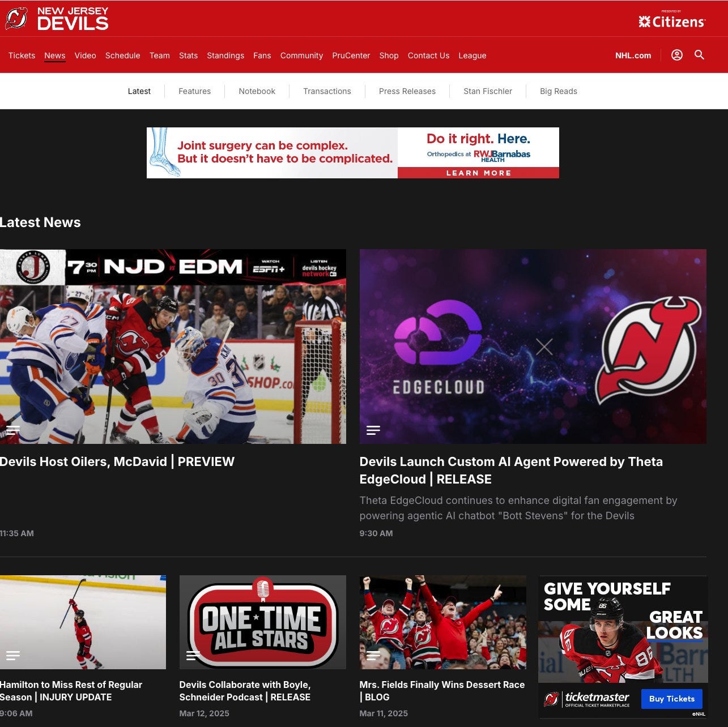Click Contact Us in the navigation
The height and width of the screenshot is (727, 728).
(429, 55)
